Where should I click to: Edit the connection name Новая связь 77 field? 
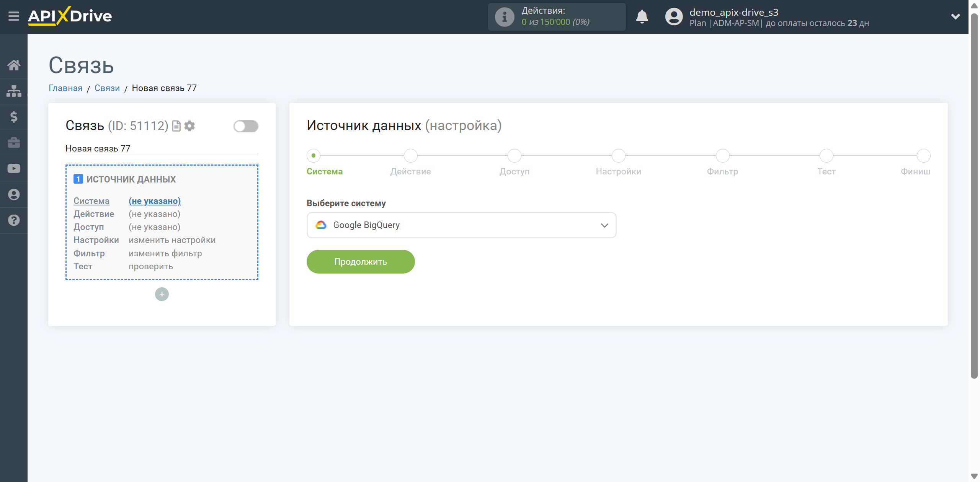162,148
